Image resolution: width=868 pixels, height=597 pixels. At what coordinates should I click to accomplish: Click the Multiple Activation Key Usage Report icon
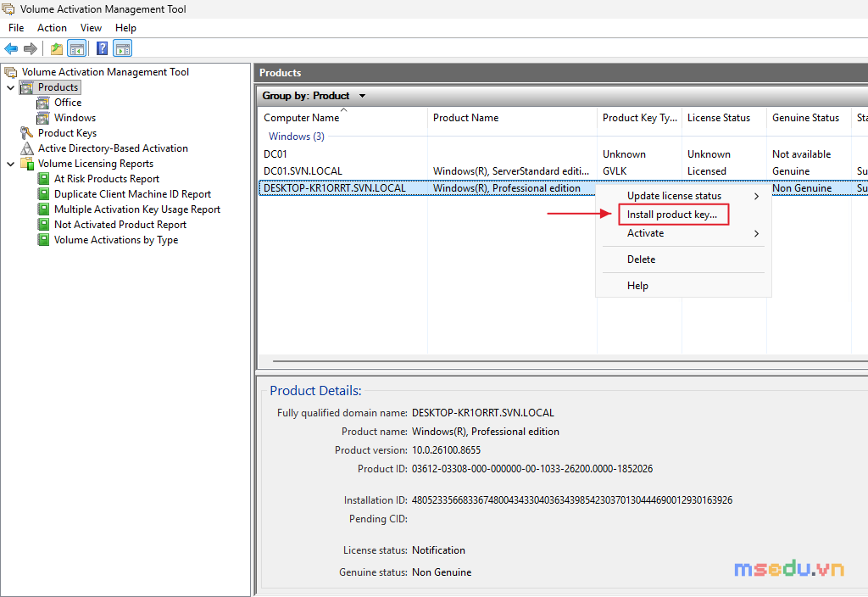point(43,209)
